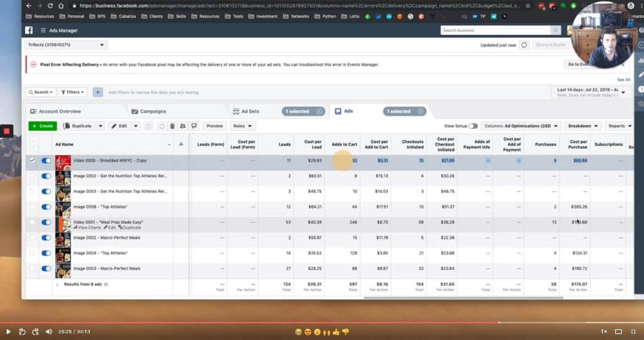
Task: Enter fullscreen using the video player icon
Action: click(635, 331)
